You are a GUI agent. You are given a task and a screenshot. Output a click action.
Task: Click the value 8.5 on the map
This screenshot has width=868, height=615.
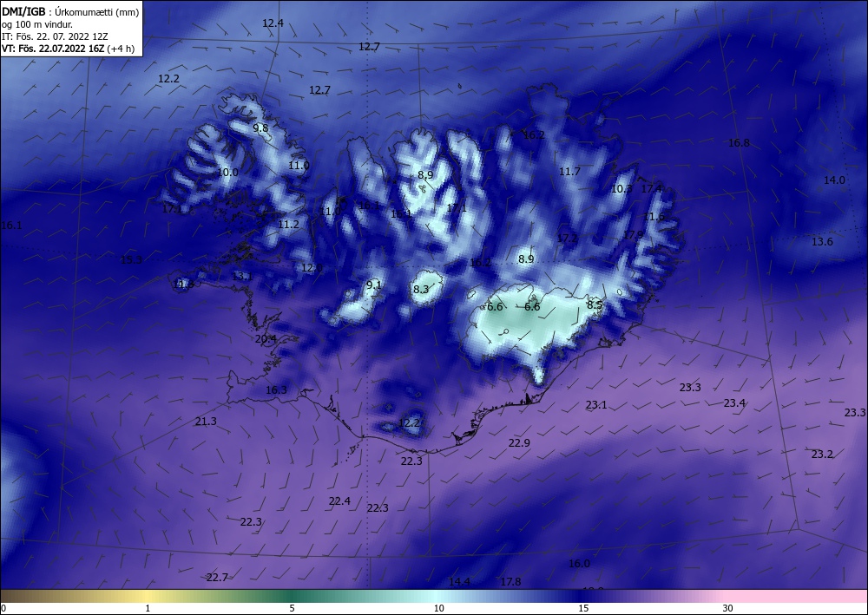click(595, 304)
